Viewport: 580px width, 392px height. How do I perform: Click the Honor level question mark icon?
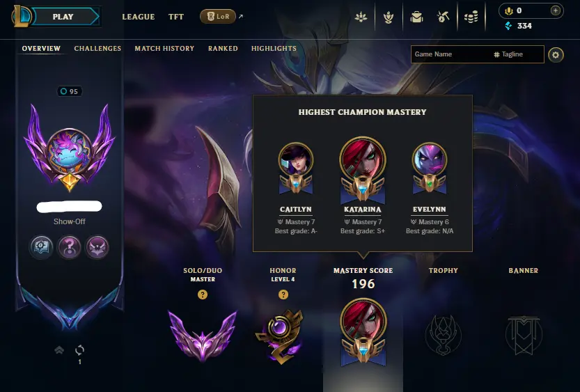pyautogui.click(x=283, y=295)
